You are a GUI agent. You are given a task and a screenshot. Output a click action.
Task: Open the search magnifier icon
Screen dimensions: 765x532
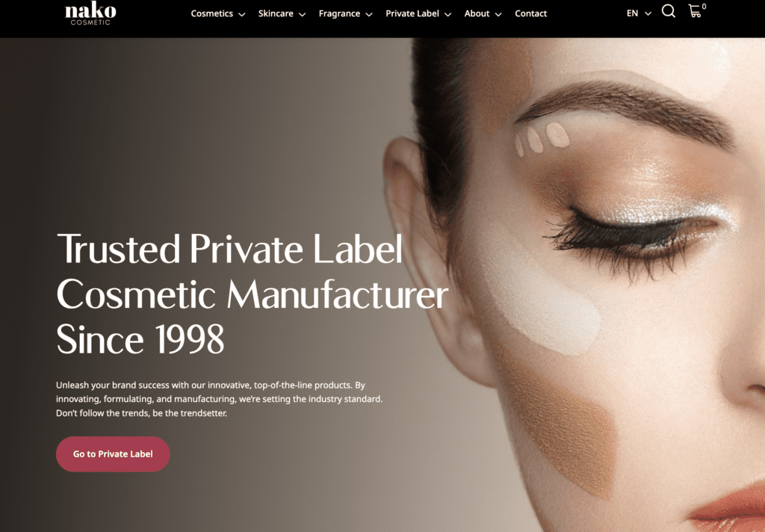pyautogui.click(x=669, y=11)
